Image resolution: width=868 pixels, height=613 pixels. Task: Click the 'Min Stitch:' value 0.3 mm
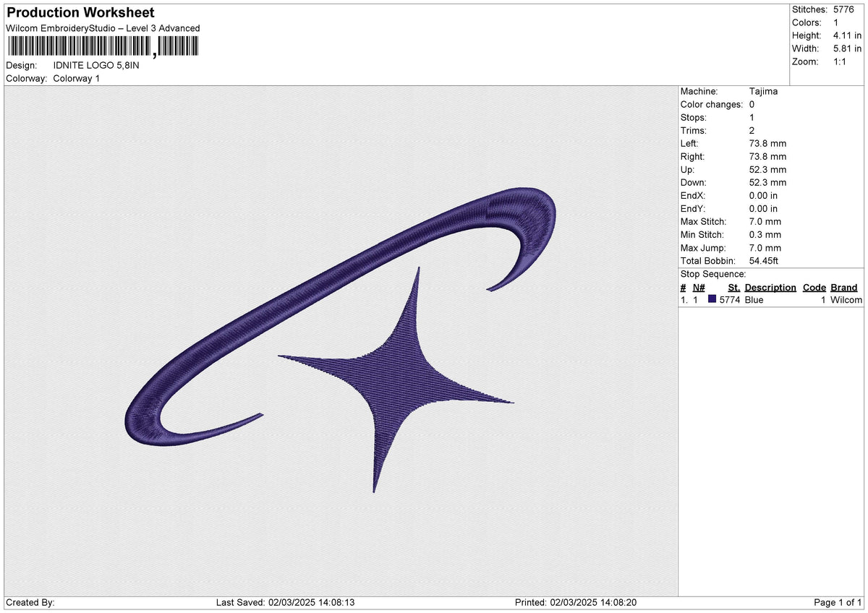765,235
